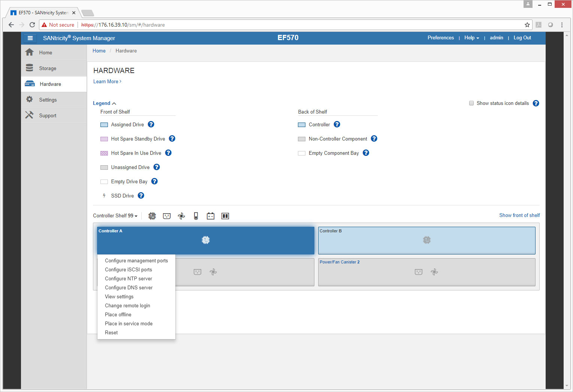573x392 pixels.
Task: Click the fan icon in shelf toolbar
Action: 181,216
